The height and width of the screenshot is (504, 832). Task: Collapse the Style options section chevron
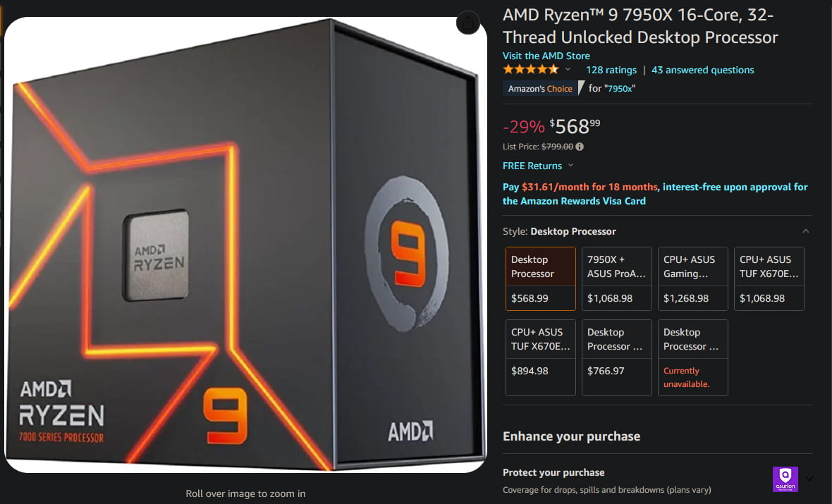pyautogui.click(x=805, y=231)
